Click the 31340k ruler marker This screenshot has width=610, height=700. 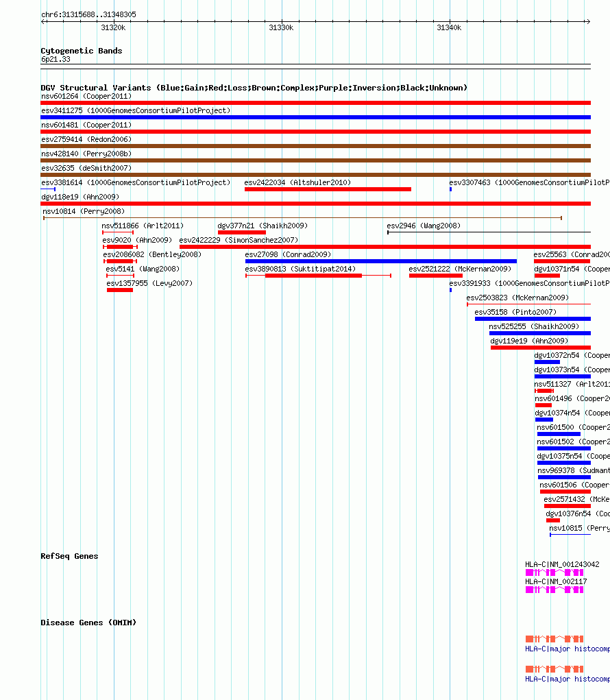point(449,27)
